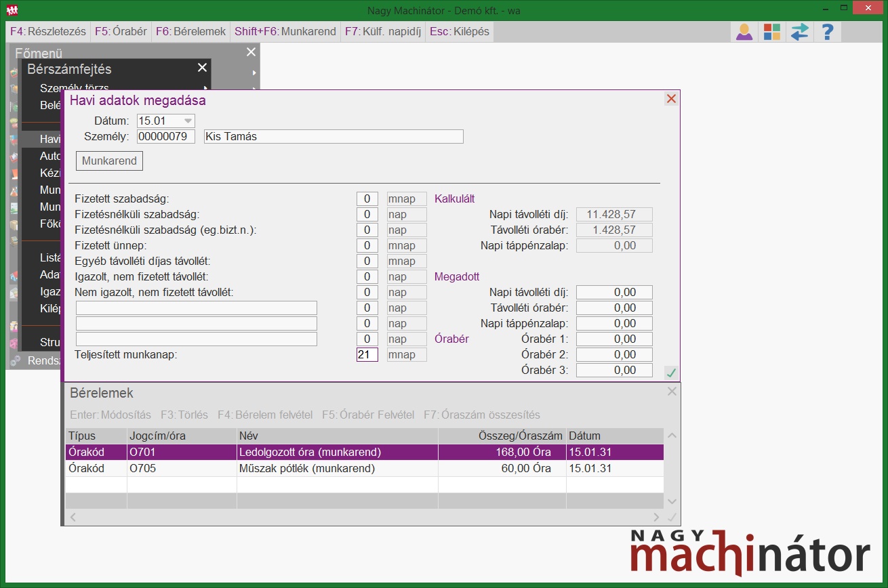Click the colored tiles icon in top toolbar
The height and width of the screenshot is (588, 888).
(x=772, y=32)
